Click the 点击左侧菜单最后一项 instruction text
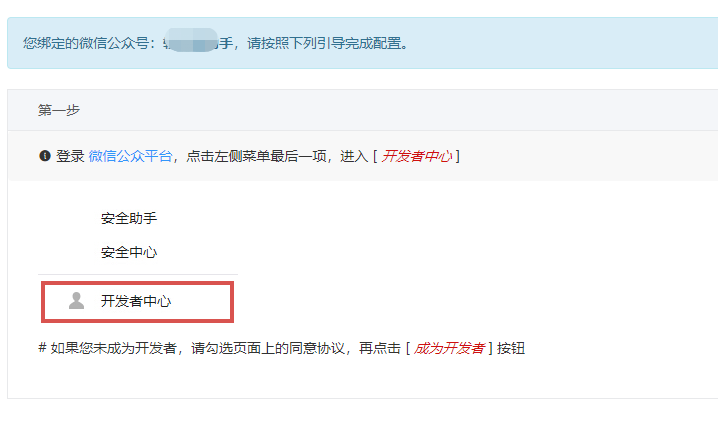Viewport: 718px width, 424px height. (256, 156)
